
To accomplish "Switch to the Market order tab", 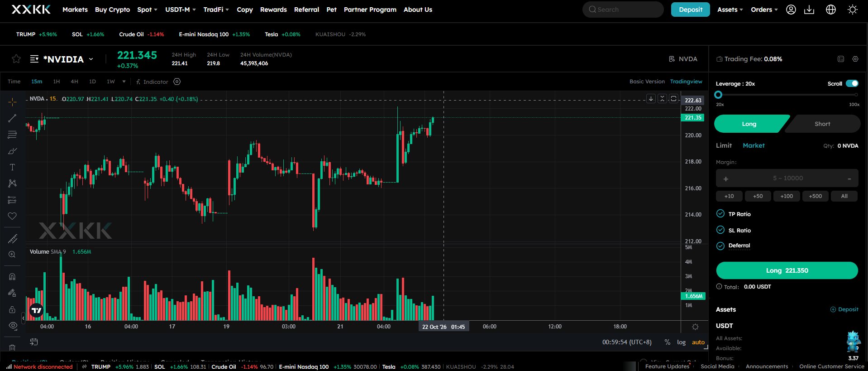I will (754, 145).
